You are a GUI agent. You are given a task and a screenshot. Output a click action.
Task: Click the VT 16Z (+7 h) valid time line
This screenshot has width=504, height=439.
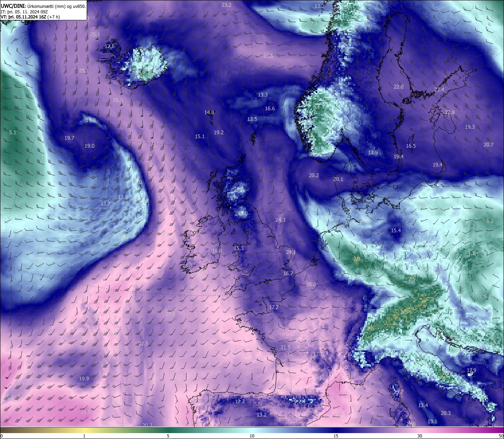click(x=30, y=17)
